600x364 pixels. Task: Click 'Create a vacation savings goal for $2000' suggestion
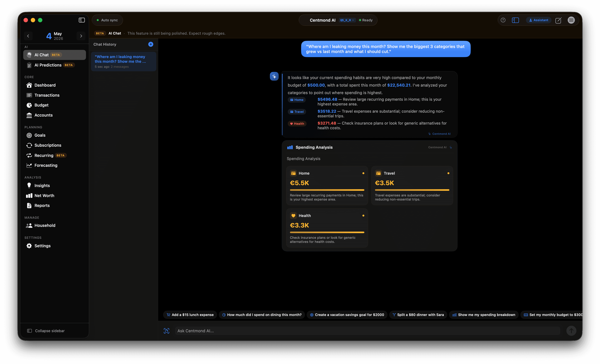click(347, 315)
